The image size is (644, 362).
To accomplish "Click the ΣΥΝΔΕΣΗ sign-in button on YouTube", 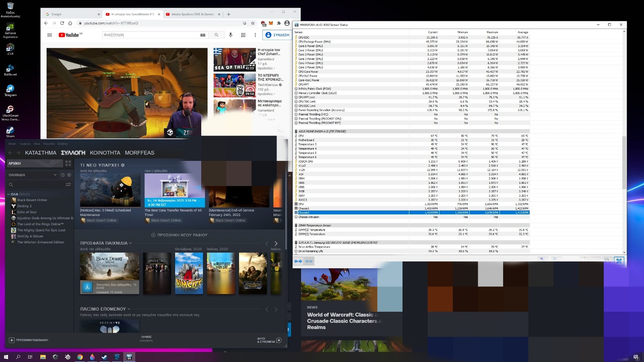I will tap(278, 35).
